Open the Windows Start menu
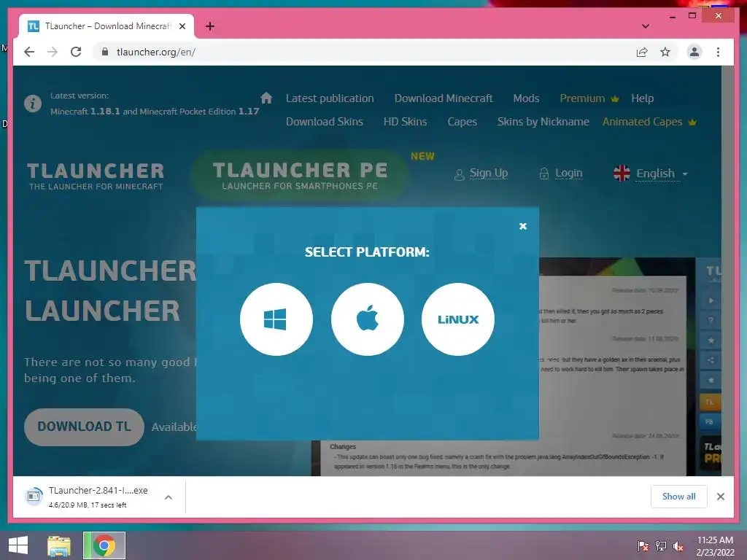The width and height of the screenshot is (747, 560). [x=18, y=545]
